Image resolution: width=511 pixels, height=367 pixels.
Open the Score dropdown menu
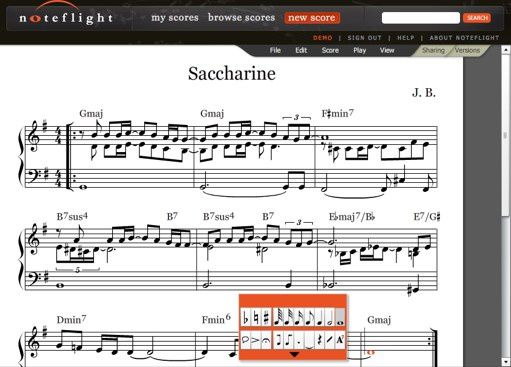point(330,50)
